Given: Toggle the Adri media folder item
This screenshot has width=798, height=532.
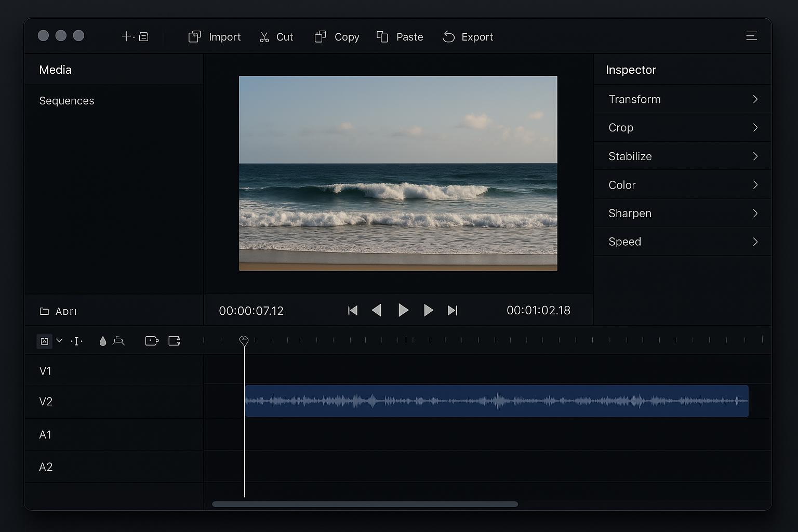Looking at the screenshot, I should click(x=59, y=311).
